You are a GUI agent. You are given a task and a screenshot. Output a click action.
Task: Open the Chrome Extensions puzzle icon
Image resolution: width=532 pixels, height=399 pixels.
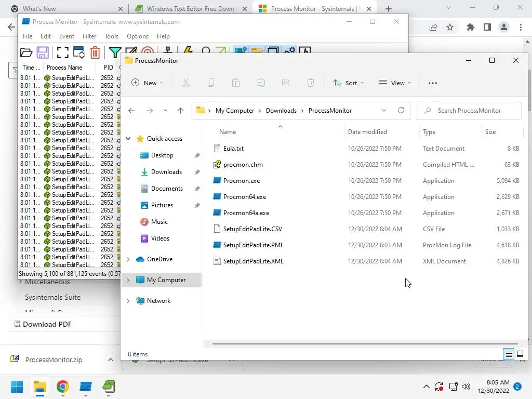pyautogui.click(x=470, y=27)
